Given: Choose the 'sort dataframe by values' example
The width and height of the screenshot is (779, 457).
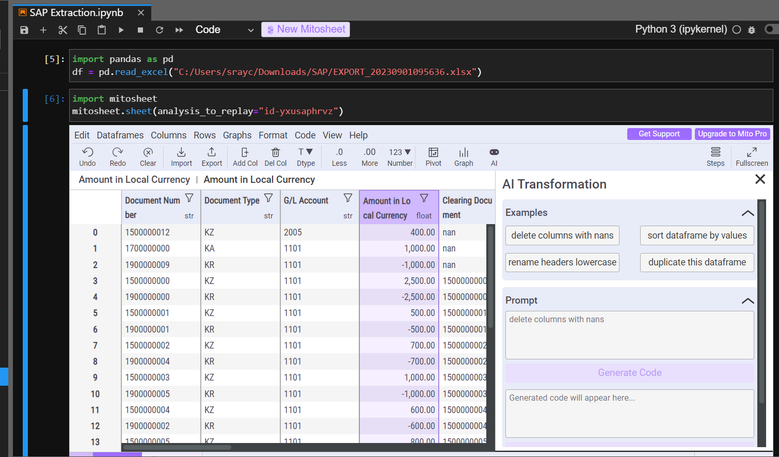Looking at the screenshot, I should click(697, 235).
